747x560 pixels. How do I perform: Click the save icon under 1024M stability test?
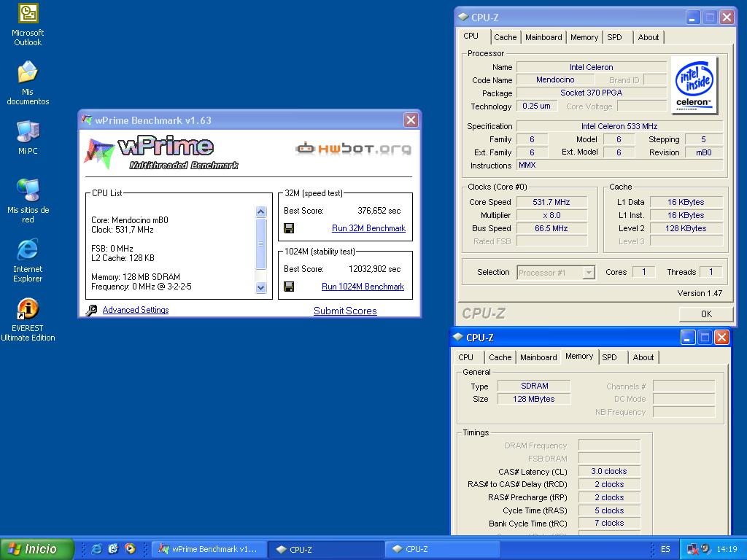pyautogui.click(x=289, y=286)
